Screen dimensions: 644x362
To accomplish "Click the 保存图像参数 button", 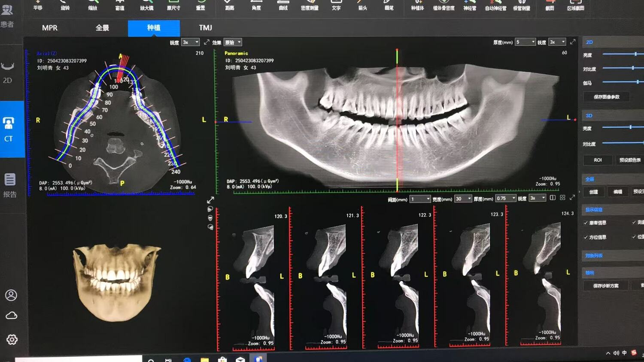I will (x=606, y=97).
